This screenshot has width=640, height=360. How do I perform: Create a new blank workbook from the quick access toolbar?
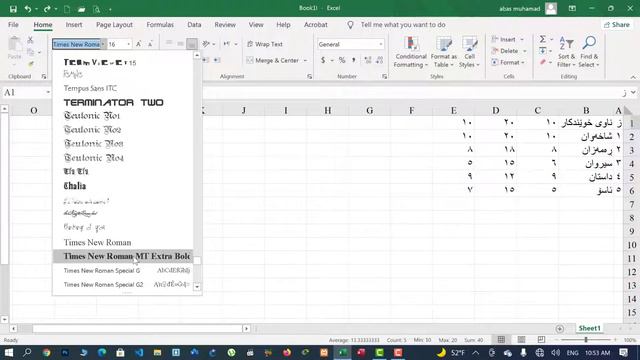tap(67, 9)
